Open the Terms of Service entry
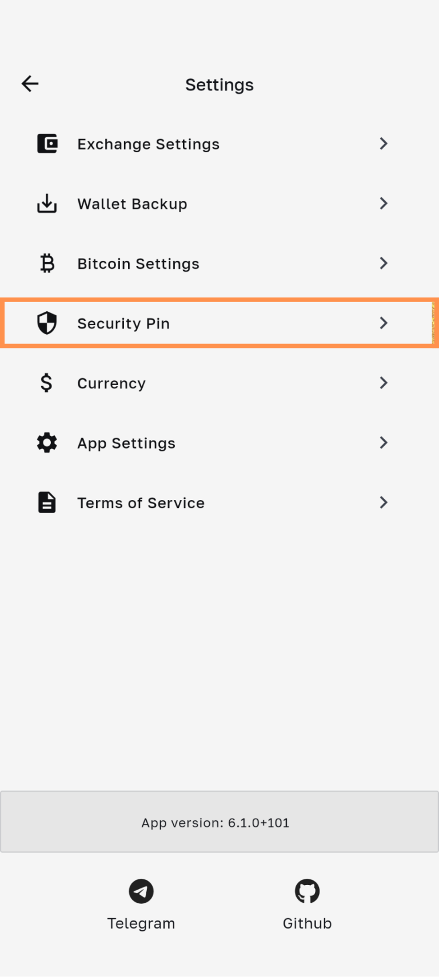Viewport: 439px width, 980px height. point(141,503)
